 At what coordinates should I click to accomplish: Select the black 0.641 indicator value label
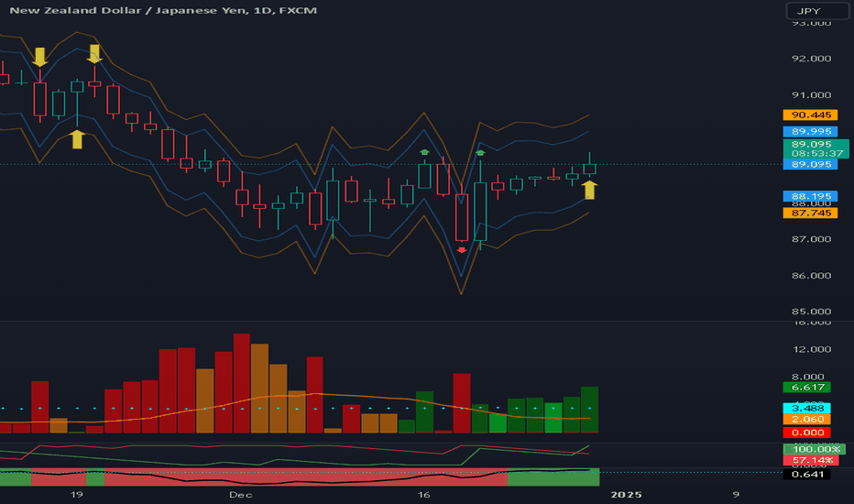[x=806, y=475]
